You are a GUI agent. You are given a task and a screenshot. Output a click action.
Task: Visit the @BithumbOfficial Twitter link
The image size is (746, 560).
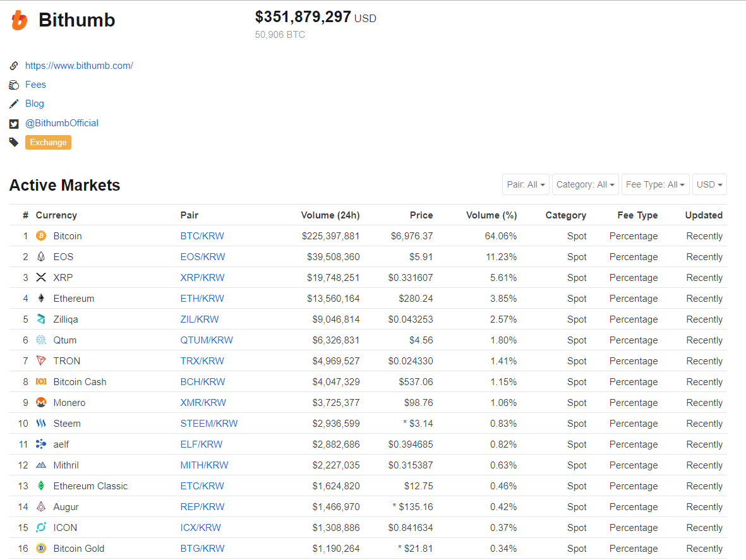(x=62, y=123)
